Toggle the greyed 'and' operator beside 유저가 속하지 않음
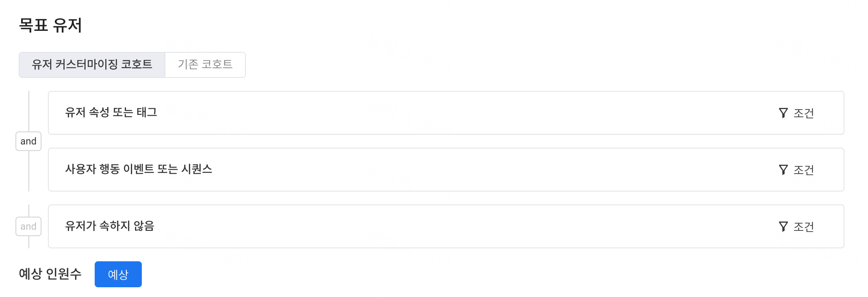The width and height of the screenshot is (868, 297). pos(28,226)
